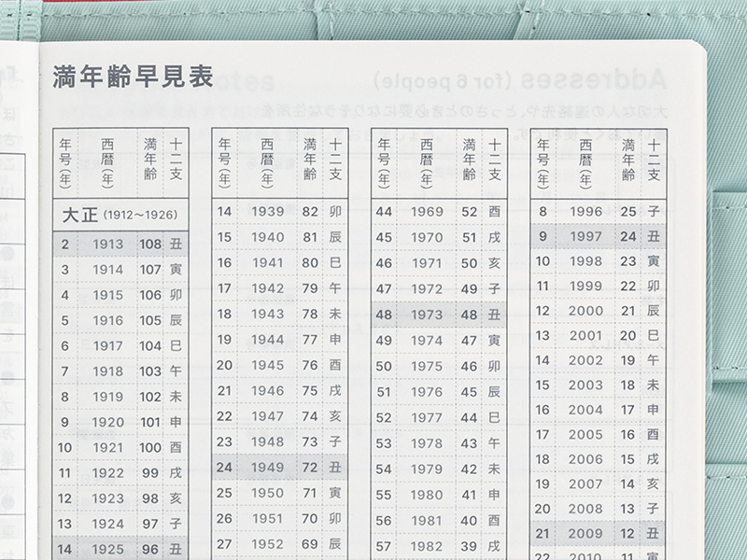Click the year 1997 in the last table

pyautogui.click(x=585, y=237)
